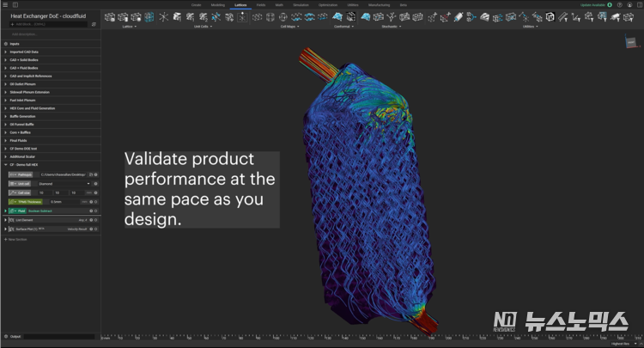Choose the spherical cell map icon

click(283, 17)
